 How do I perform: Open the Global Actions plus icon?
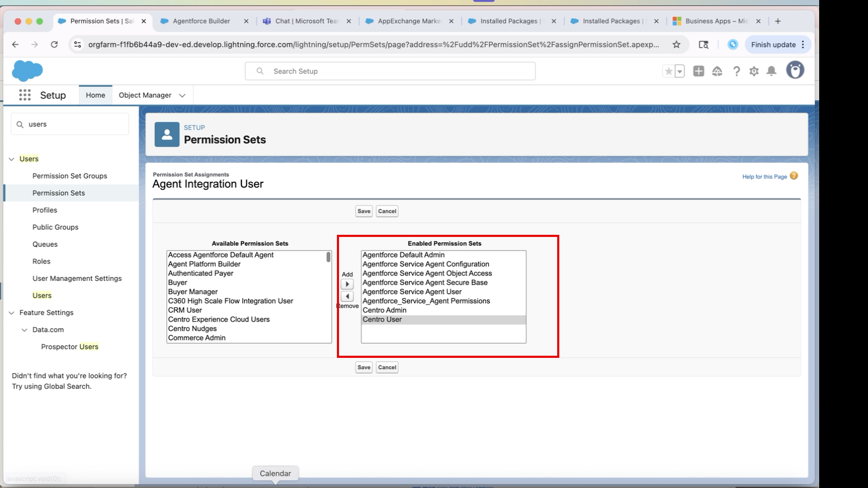click(699, 71)
